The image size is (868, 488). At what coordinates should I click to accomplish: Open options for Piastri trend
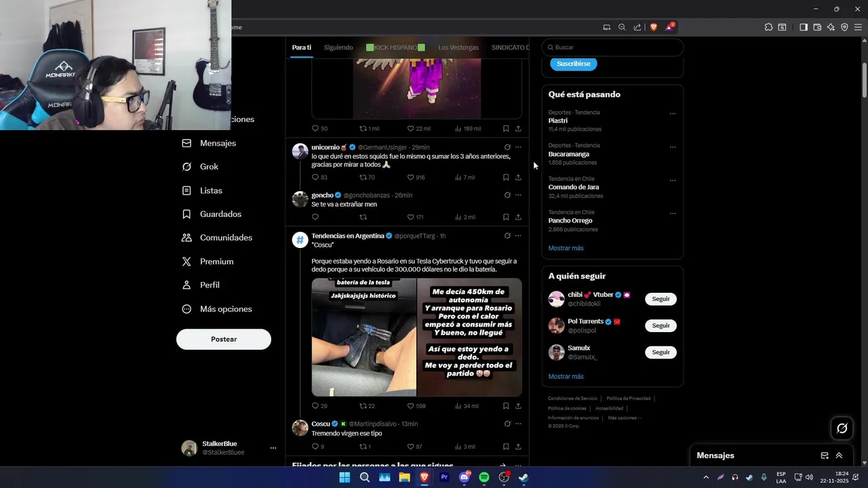click(673, 114)
